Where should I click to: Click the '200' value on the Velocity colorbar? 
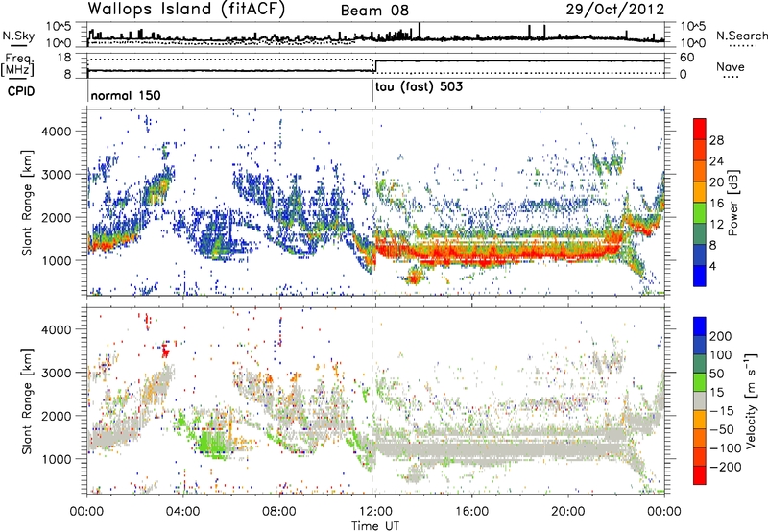click(721, 336)
